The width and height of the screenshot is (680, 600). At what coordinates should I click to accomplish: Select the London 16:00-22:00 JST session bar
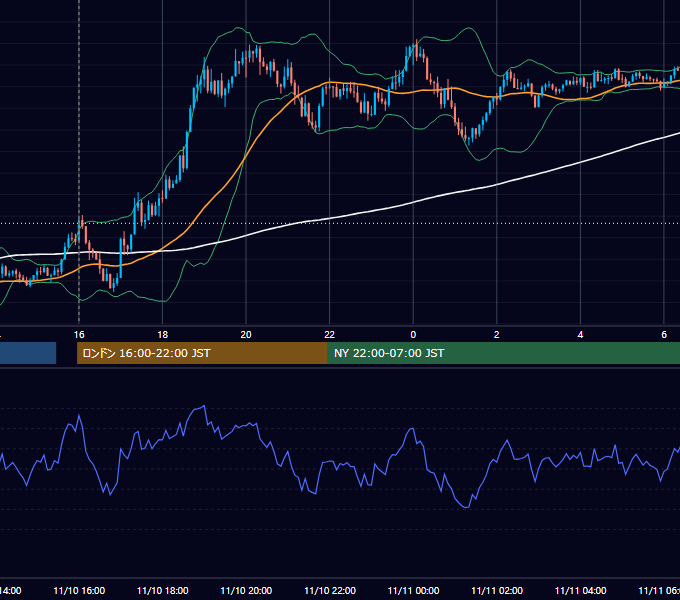(202, 353)
